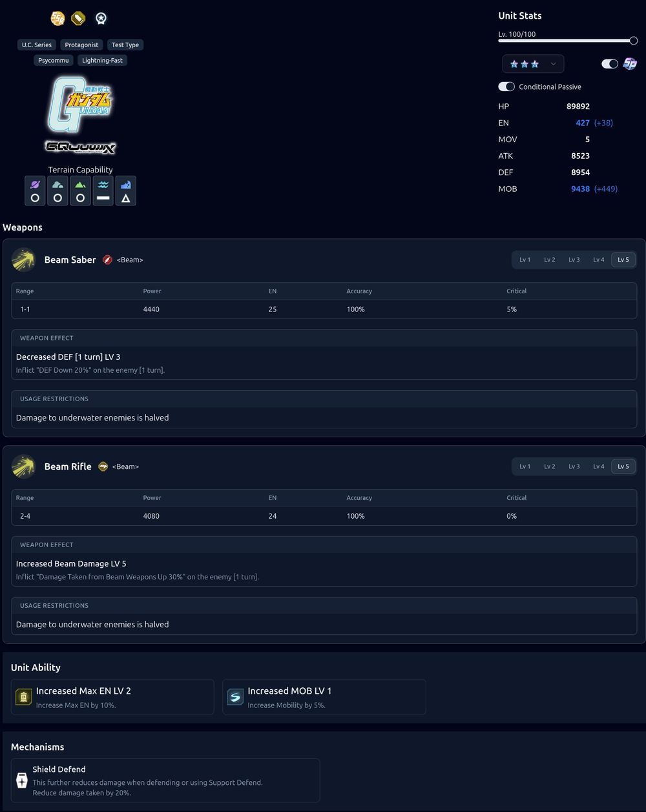Select the underwater terrain capability icon
Image resolution: width=646 pixels, height=812 pixels.
pyautogui.click(x=125, y=191)
